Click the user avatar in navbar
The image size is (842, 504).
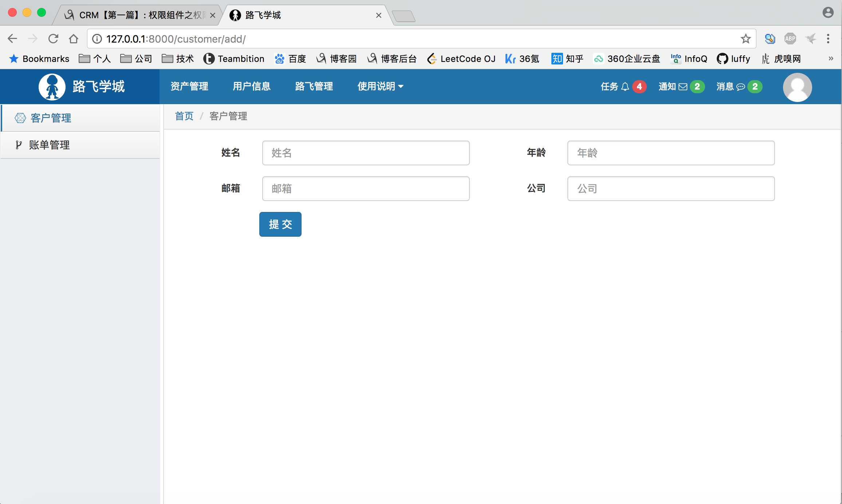tap(797, 87)
